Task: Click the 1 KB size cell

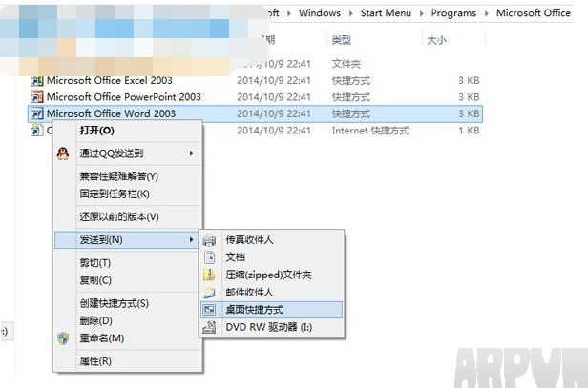Action: (x=469, y=131)
